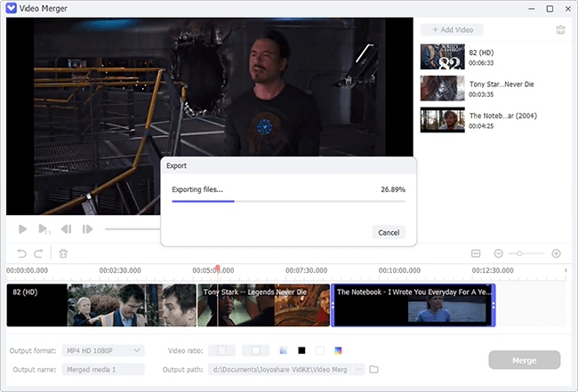Select Tony Star...Never Die thumbnail in list

pos(442,88)
